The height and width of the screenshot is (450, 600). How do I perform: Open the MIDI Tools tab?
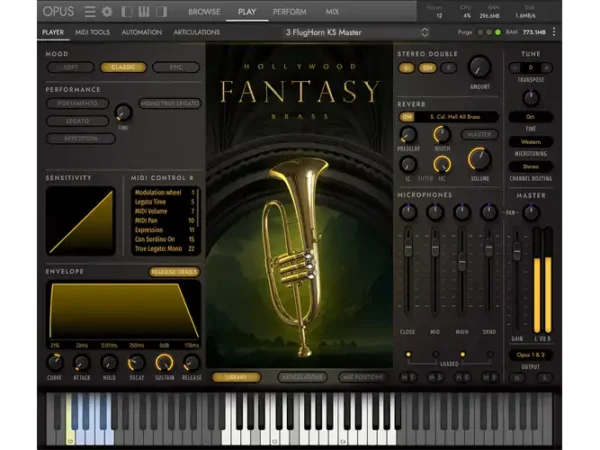point(93,33)
